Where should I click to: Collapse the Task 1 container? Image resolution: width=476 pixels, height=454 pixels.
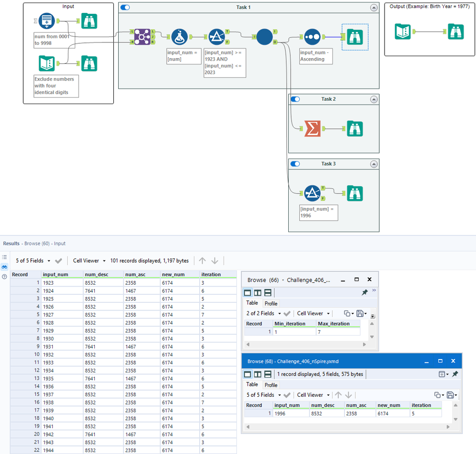coord(373,8)
